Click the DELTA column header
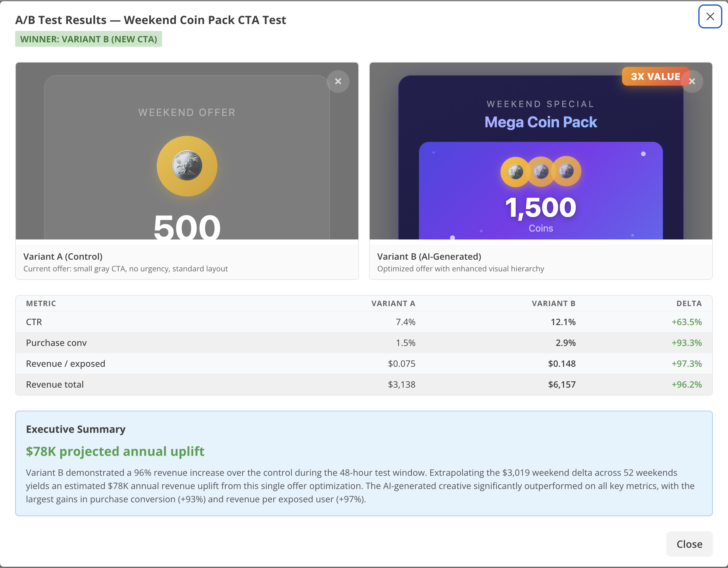The image size is (728, 568). coord(689,303)
